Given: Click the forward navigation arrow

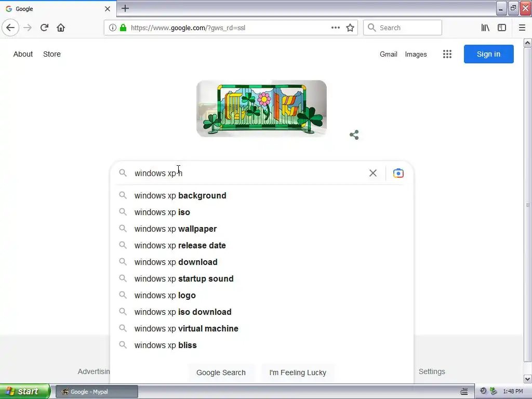Looking at the screenshot, I should point(28,28).
